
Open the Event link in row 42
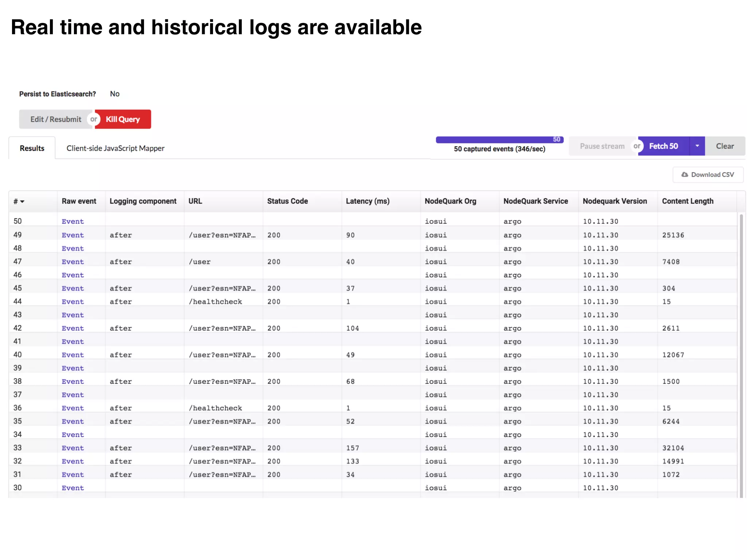(73, 328)
